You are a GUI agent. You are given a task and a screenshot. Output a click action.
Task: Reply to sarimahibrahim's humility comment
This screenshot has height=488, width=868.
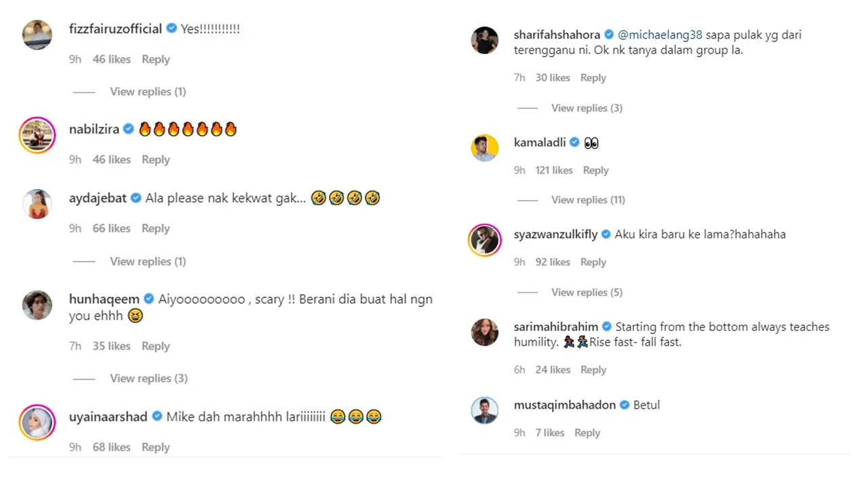(593, 370)
